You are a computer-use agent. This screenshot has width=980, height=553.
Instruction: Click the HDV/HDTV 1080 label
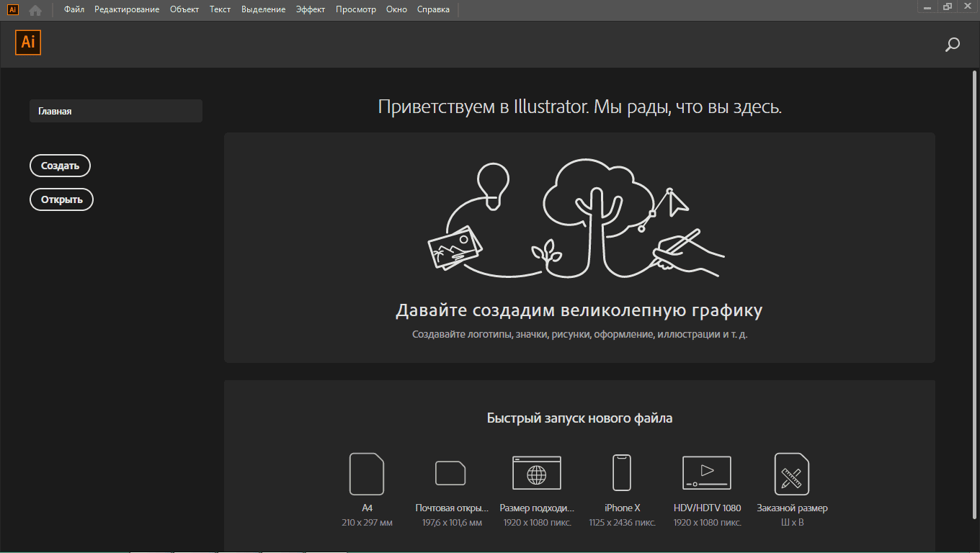[707, 508]
